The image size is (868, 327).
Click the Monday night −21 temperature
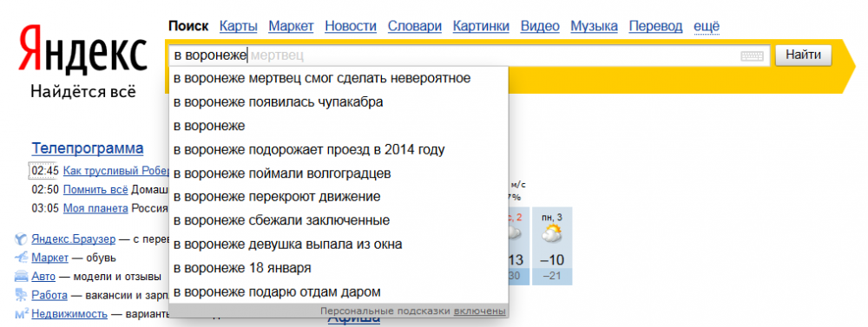pyautogui.click(x=552, y=276)
